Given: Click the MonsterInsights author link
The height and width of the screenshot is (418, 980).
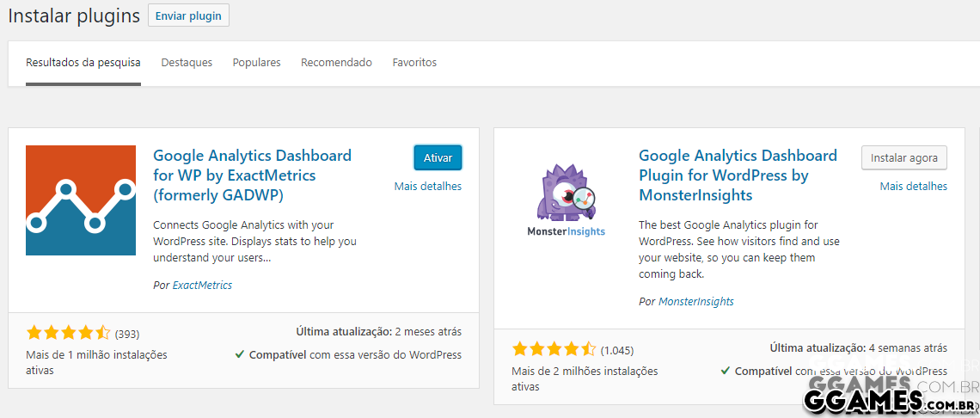Looking at the screenshot, I should coord(695,301).
